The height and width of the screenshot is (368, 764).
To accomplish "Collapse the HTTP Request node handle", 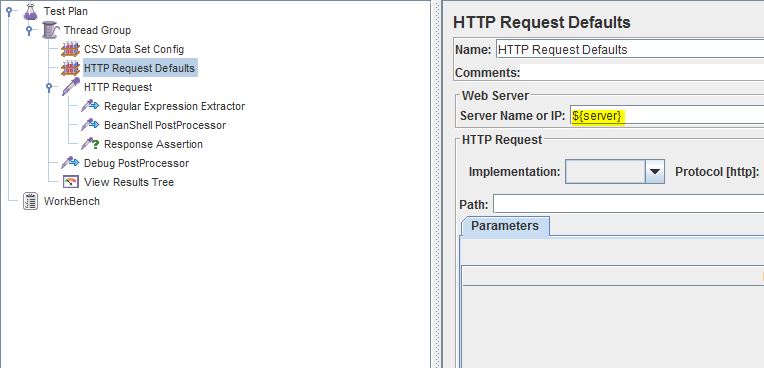I will (x=49, y=87).
